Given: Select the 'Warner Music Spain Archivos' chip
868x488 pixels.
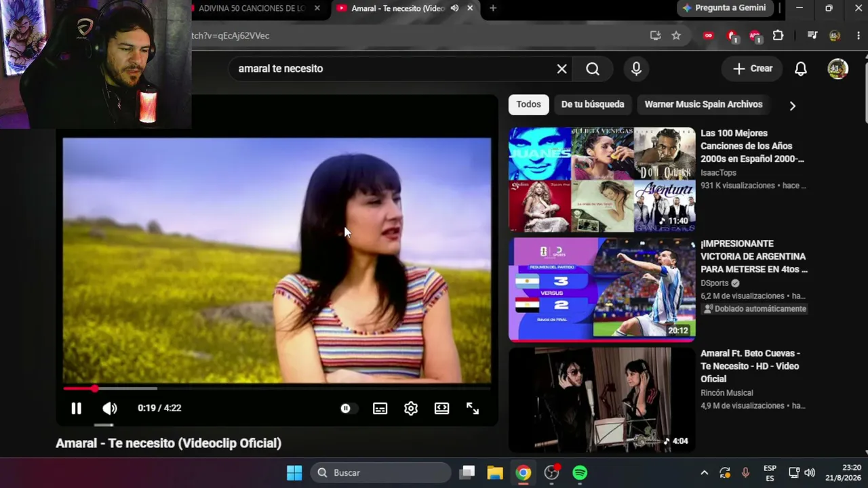Looking at the screenshot, I should coord(703,104).
